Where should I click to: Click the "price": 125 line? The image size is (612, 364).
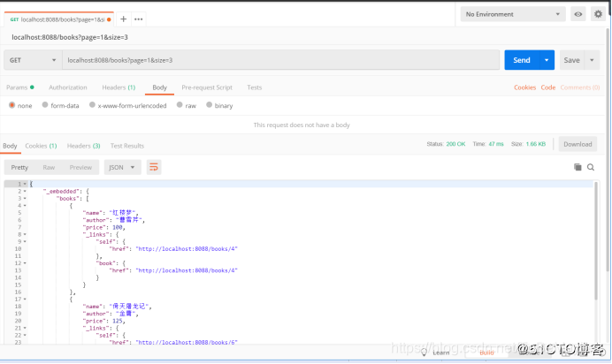pyautogui.click(x=103, y=321)
